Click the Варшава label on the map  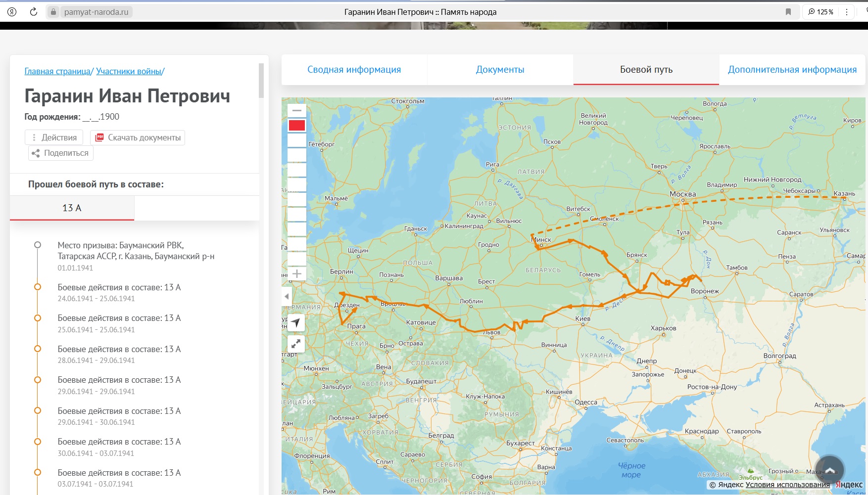tap(449, 278)
